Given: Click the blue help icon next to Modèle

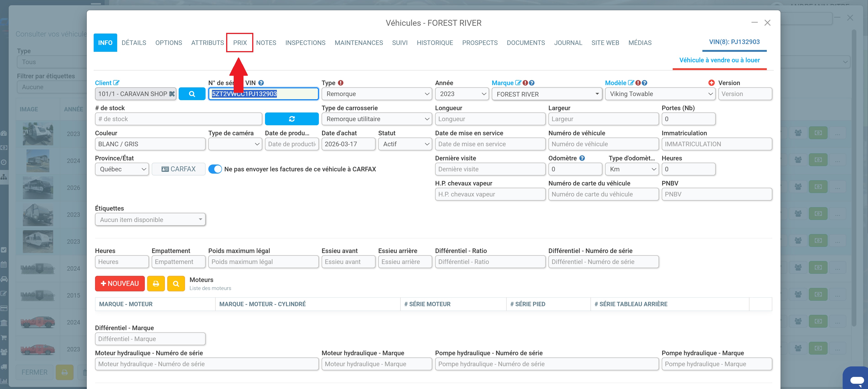Looking at the screenshot, I should point(645,83).
